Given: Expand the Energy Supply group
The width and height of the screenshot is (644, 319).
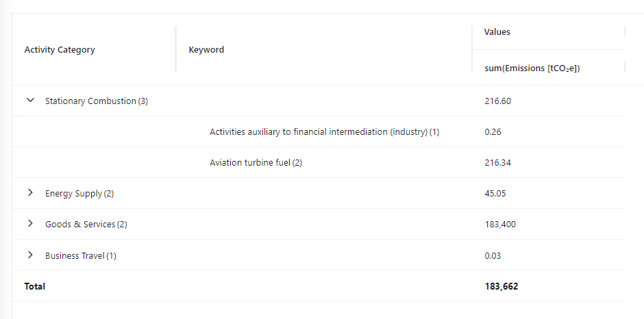Looking at the screenshot, I should coord(30,192).
